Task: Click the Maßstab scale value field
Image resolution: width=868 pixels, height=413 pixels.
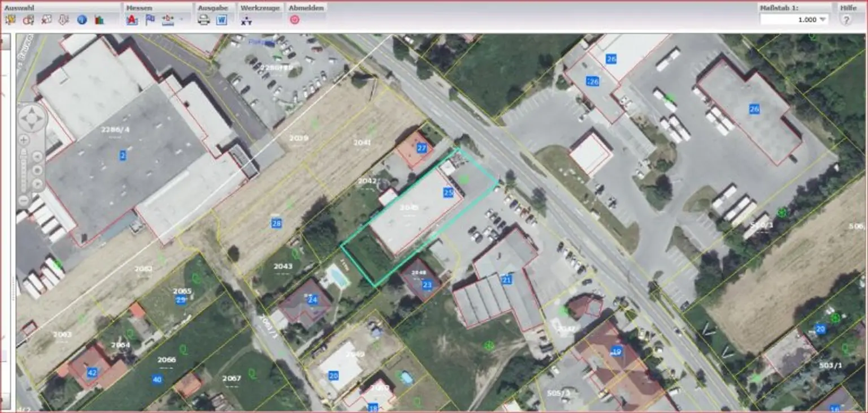Action: 789,19
